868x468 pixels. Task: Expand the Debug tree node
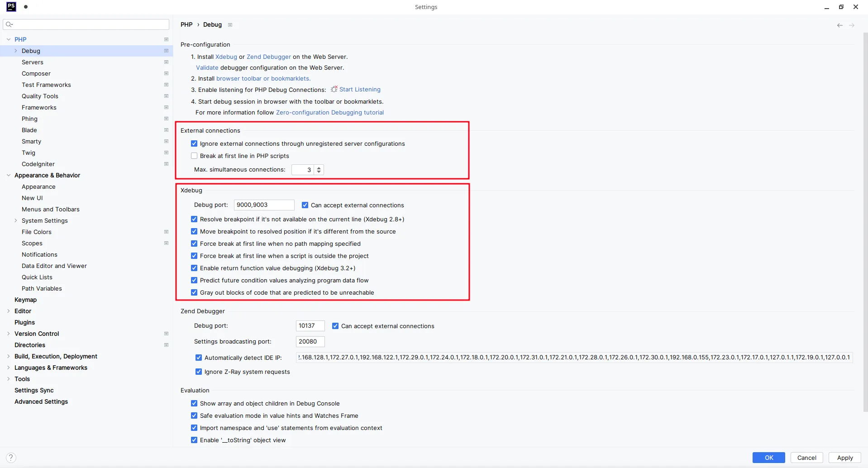pyautogui.click(x=16, y=51)
